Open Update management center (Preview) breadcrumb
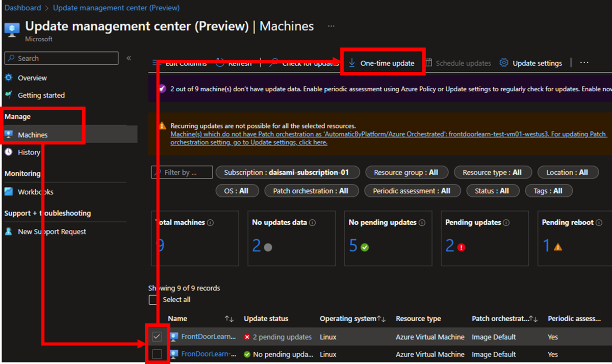The width and height of the screenshot is (612, 364). pos(116,8)
